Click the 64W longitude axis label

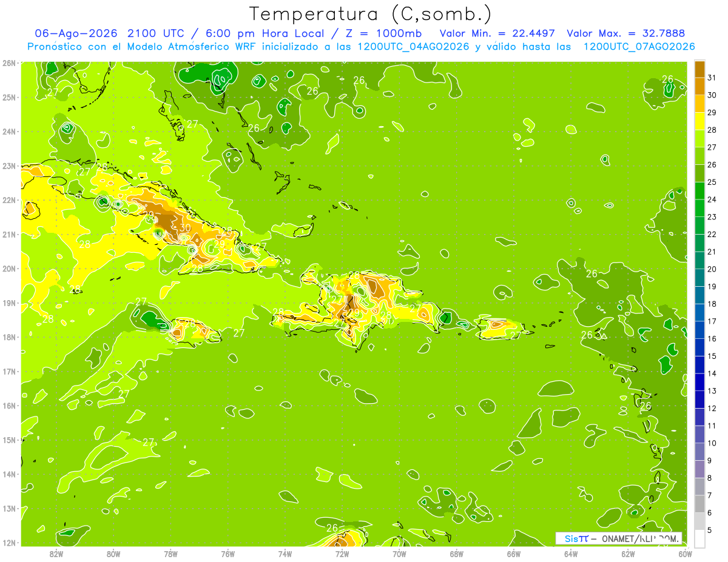571,554
